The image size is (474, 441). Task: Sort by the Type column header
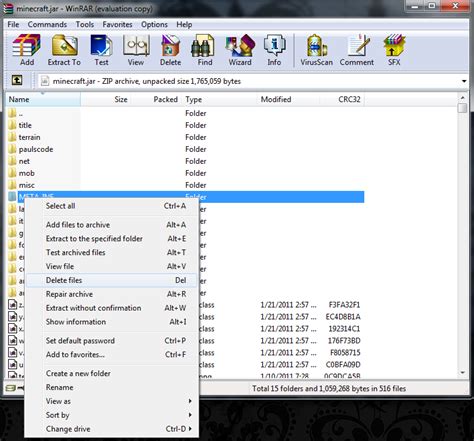click(x=219, y=99)
